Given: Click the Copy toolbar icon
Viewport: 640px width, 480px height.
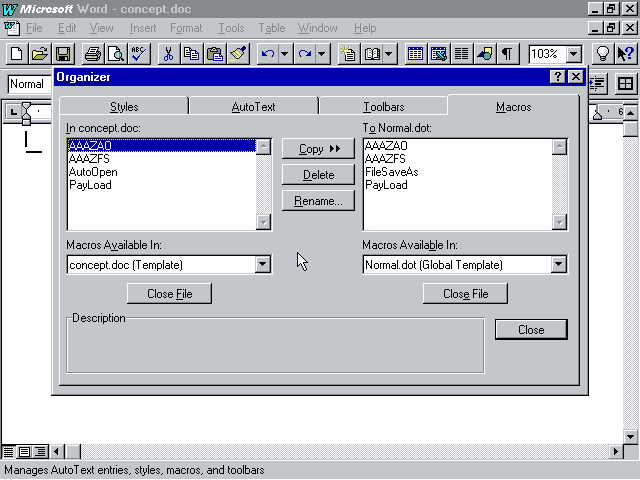Looking at the screenshot, I should click(x=191, y=53).
